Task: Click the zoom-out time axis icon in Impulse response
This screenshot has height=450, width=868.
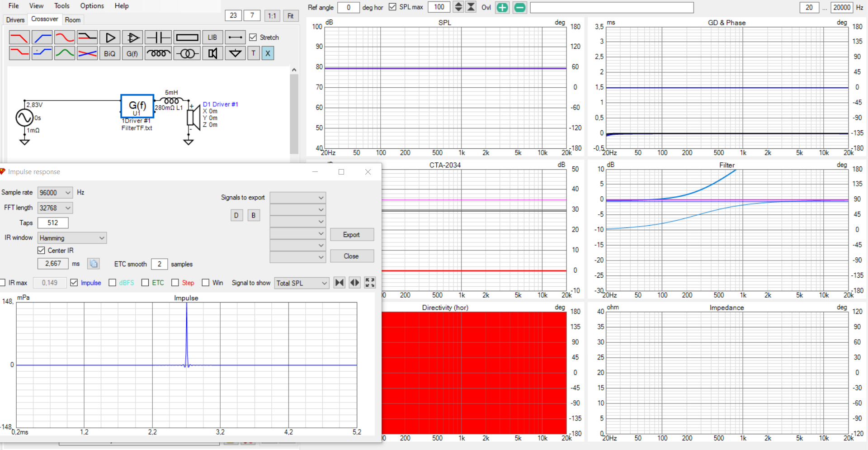Action: 355,283
